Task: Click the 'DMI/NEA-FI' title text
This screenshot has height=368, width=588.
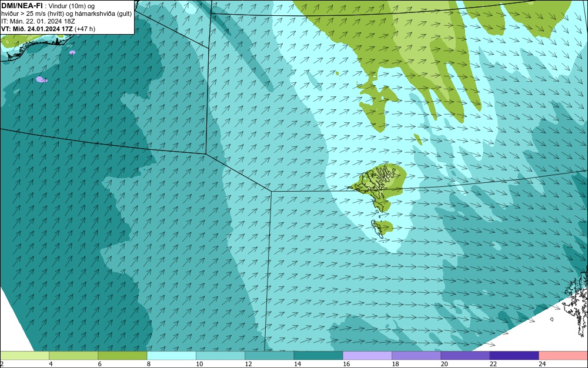Action: (x=22, y=6)
